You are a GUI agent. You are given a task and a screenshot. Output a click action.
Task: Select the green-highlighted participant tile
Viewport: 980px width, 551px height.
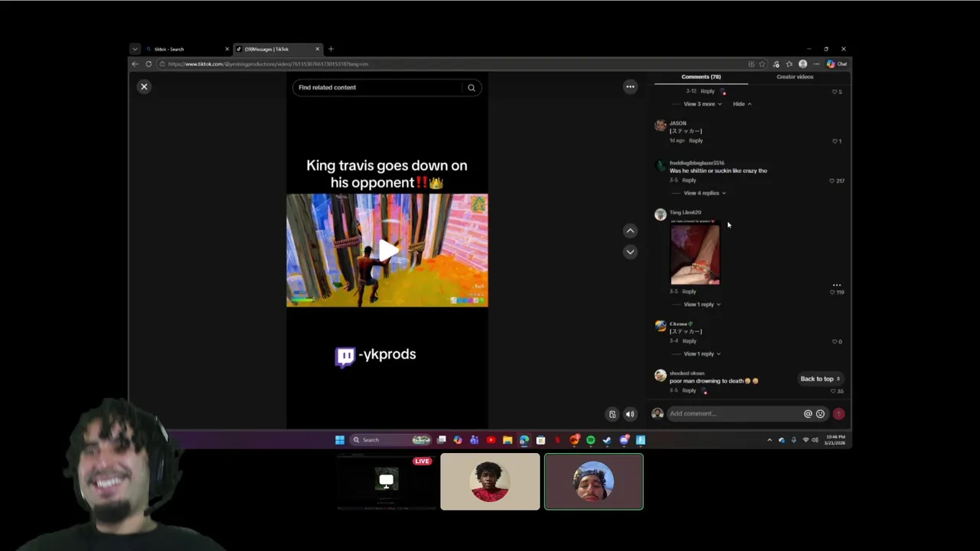pos(594,481)
